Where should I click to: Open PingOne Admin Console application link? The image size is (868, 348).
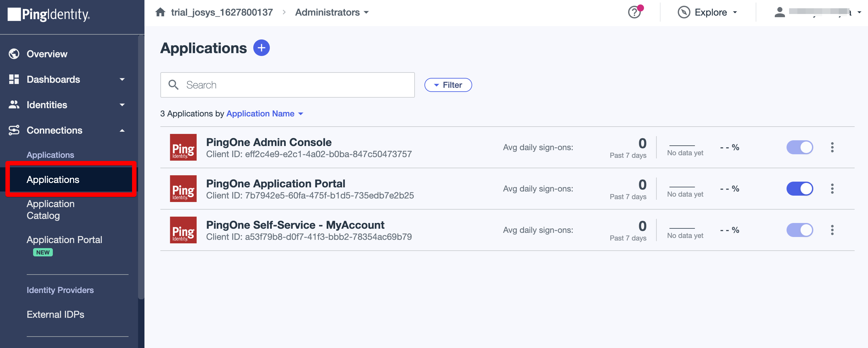(x=269, y=142)
